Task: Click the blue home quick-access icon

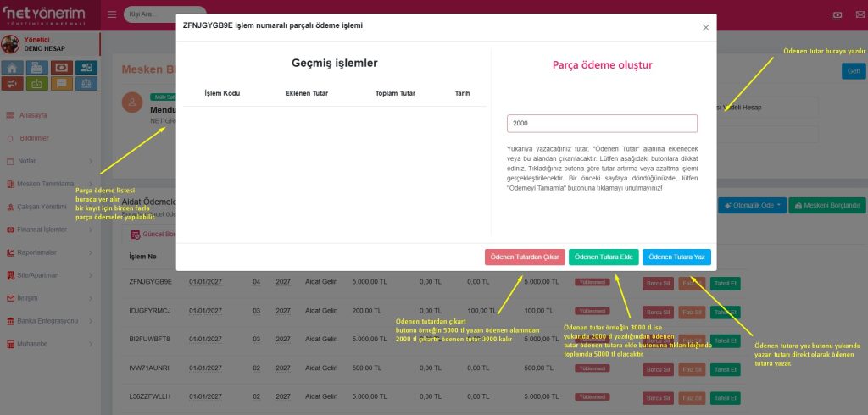Action: (x=13, y=68)
